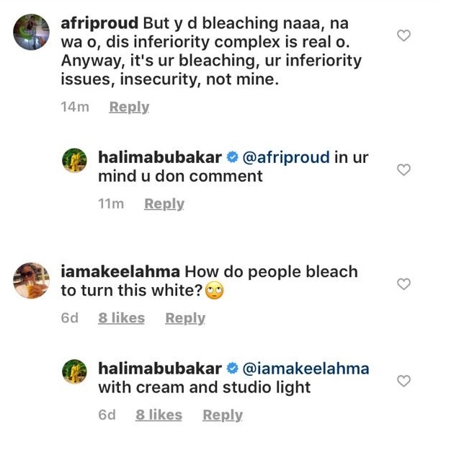View the 8 likes on iamakeelahma's comment
This screenshot has width=464, height=476.
(121, 318)
